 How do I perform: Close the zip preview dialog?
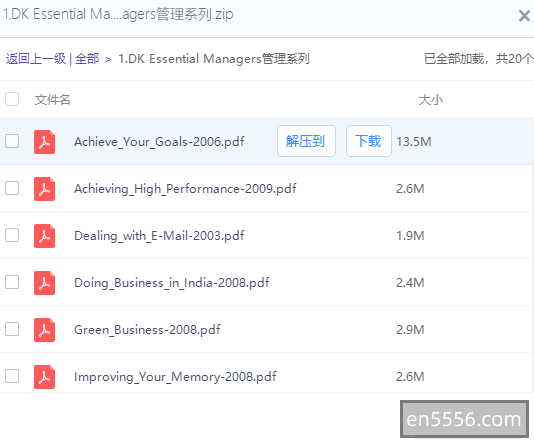(524, 16)
